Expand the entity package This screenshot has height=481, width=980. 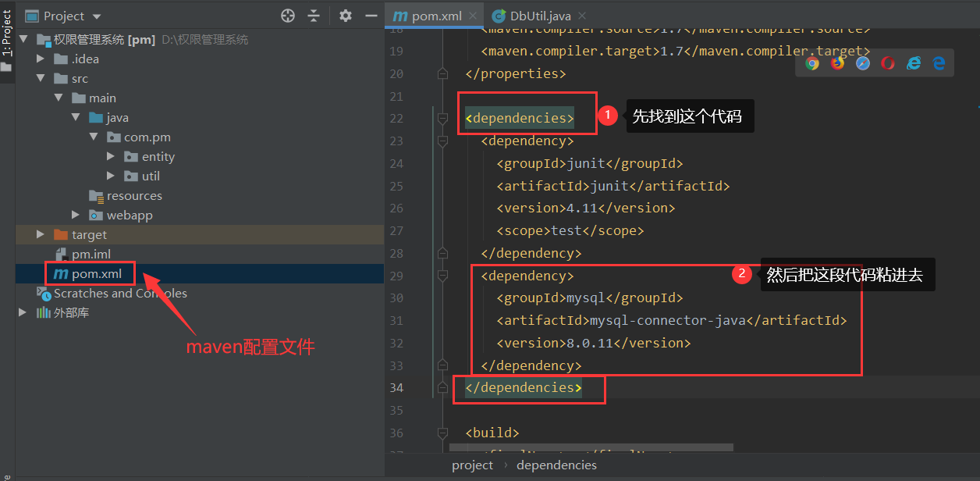111,156
